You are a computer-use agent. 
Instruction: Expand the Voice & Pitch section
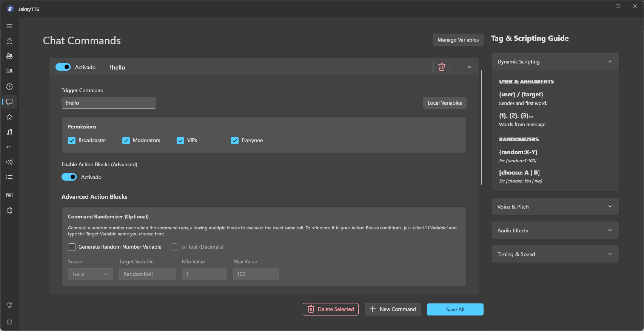[555, 207]
